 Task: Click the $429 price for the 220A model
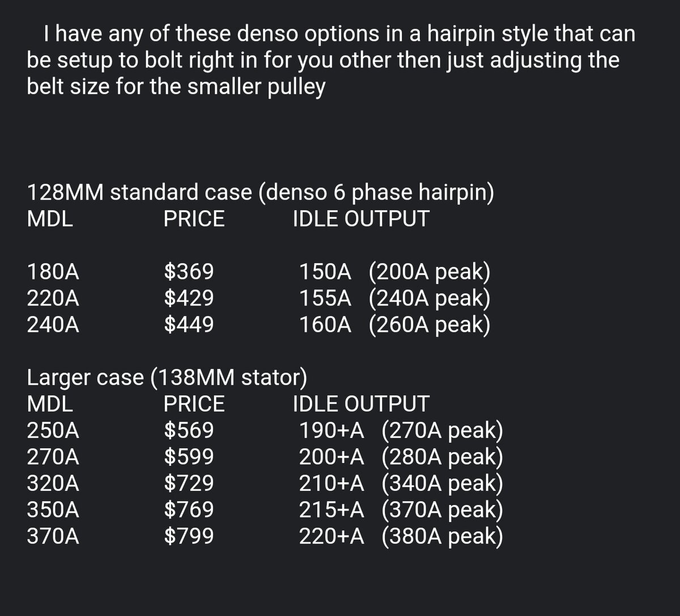189,298
